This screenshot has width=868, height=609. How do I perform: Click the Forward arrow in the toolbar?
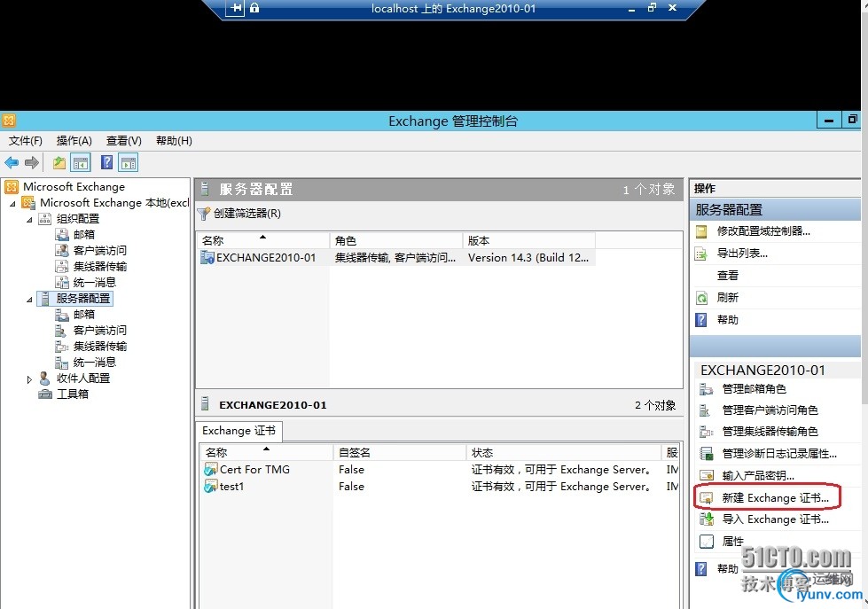click(32, 163)
